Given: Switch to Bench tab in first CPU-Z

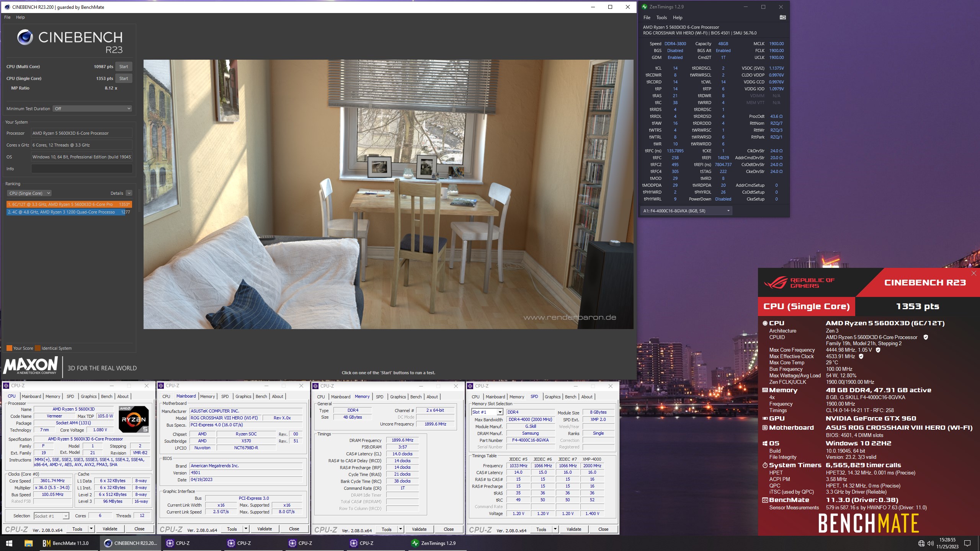Looking at the screenshot, I should point(107,396).
